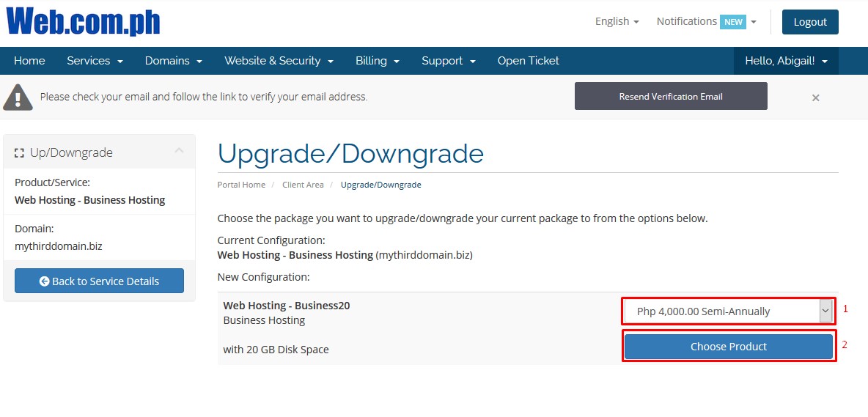Click the Web Hosting - Business20 product name
This screenshot has height=417, width=868.
click(x=286, y=306)
